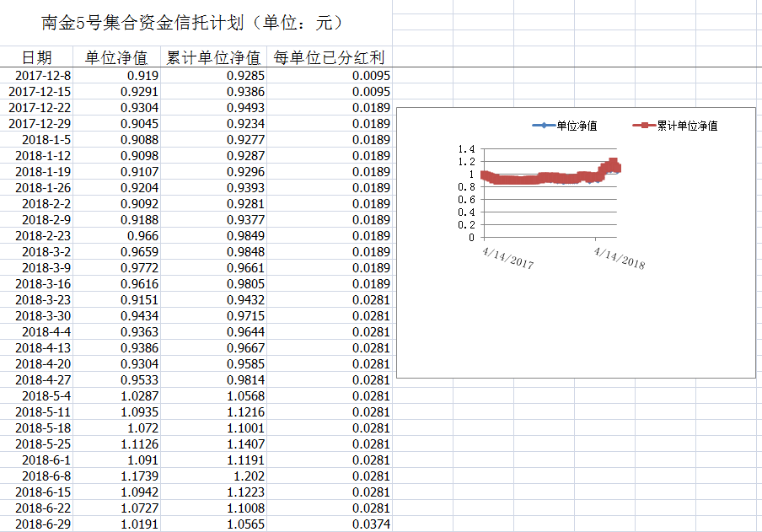Select the date cell 2018-6-29
This screenshot has height=532, width=762.
(x=40, y=524)
